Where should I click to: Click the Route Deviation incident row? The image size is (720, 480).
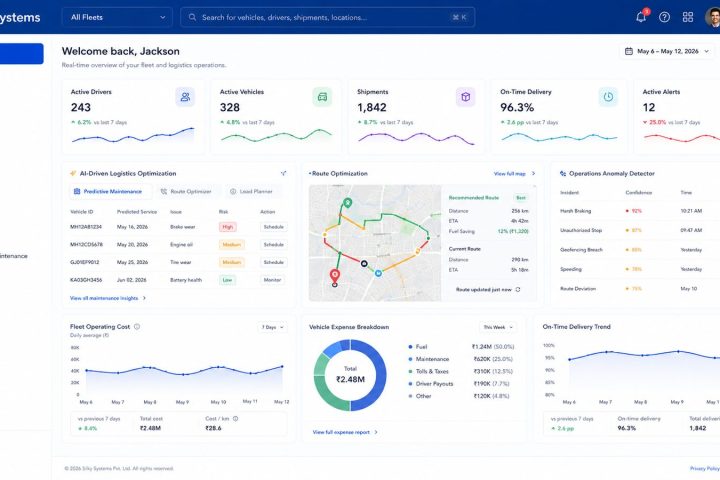pos(638,289)
